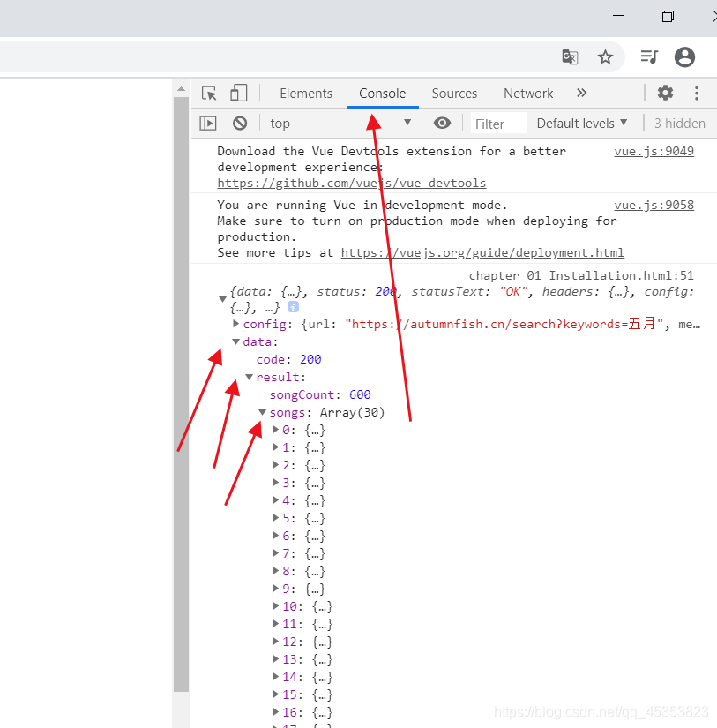This screenshot has height=728, width=717.
Task: Clear the console with the ban icon
Action: click(x=240, y=123)
